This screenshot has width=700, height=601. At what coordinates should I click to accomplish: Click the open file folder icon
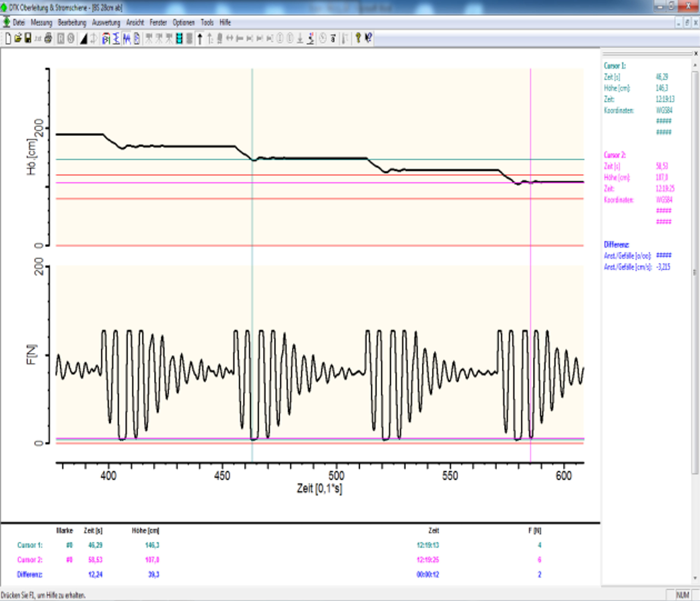pos(18,39)
